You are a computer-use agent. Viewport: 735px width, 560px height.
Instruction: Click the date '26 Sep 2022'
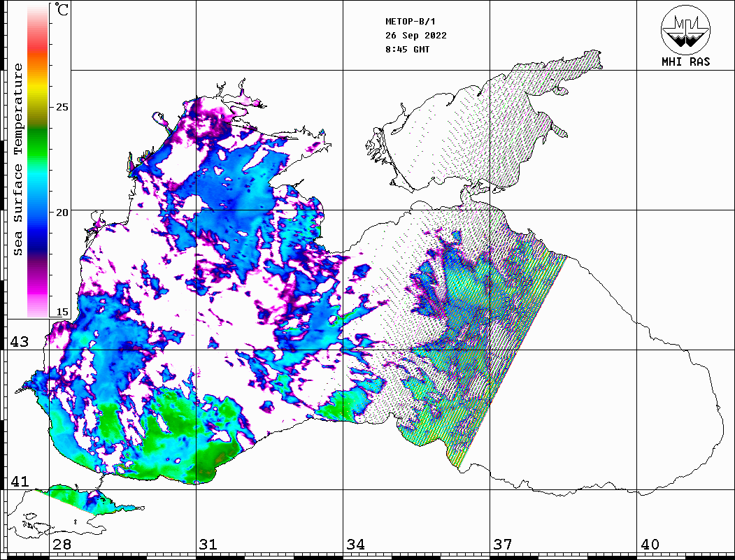point(416,36)
